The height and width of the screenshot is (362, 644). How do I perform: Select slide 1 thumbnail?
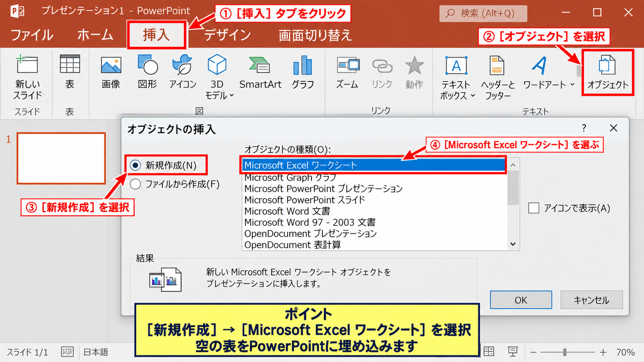click(x=61, y=158)
